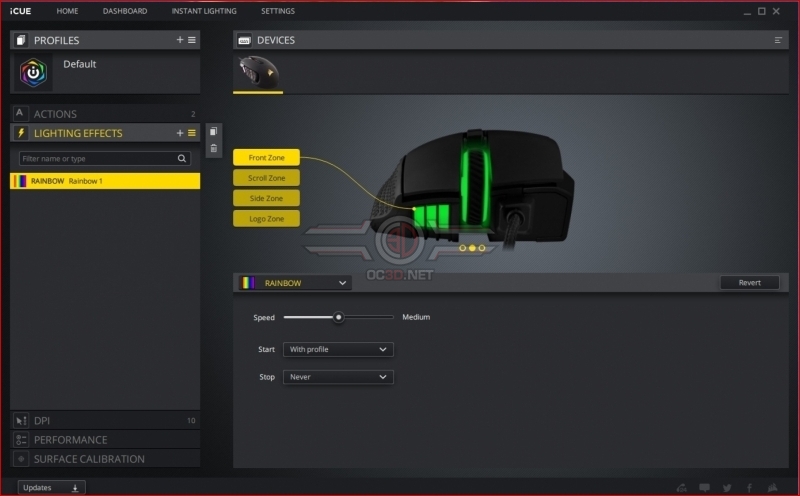
Task: Click the Corsair sails logo icon
Action: point(773,488)
